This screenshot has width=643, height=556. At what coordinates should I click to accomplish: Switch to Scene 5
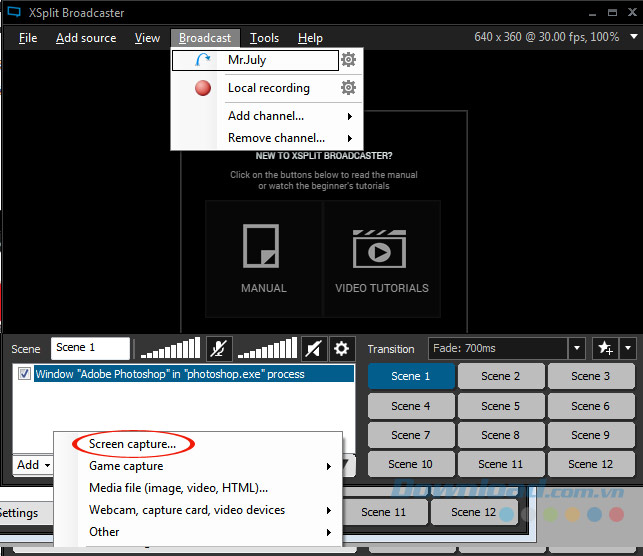[500, 406]
